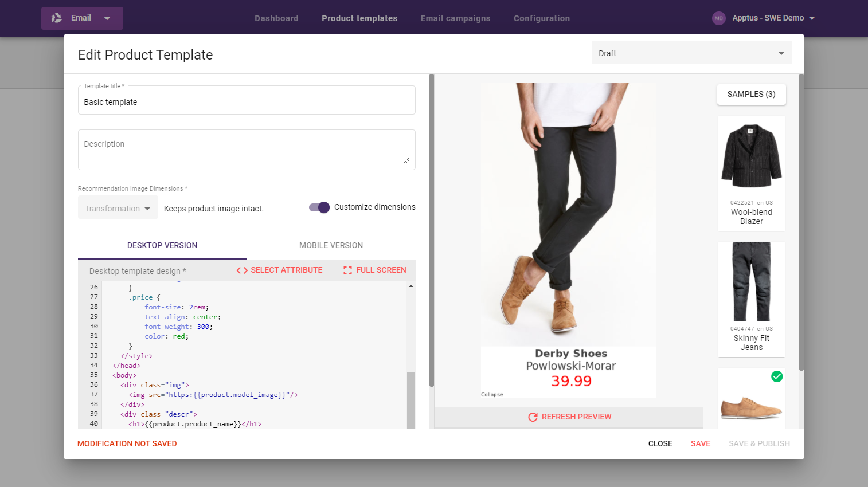Edit the Template title field
The image size is (868, 487).
(x=247, y=101)
